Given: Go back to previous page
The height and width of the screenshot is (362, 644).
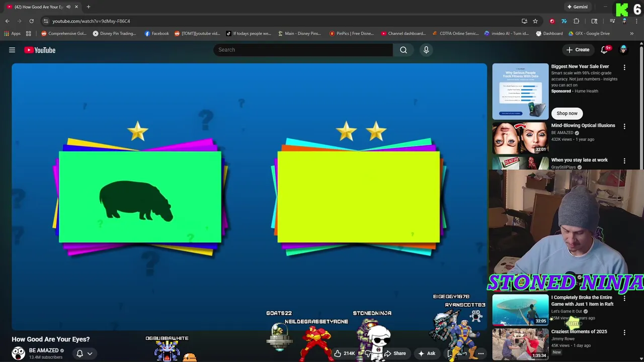Looking at the screenshot, I should pos(7,21).
